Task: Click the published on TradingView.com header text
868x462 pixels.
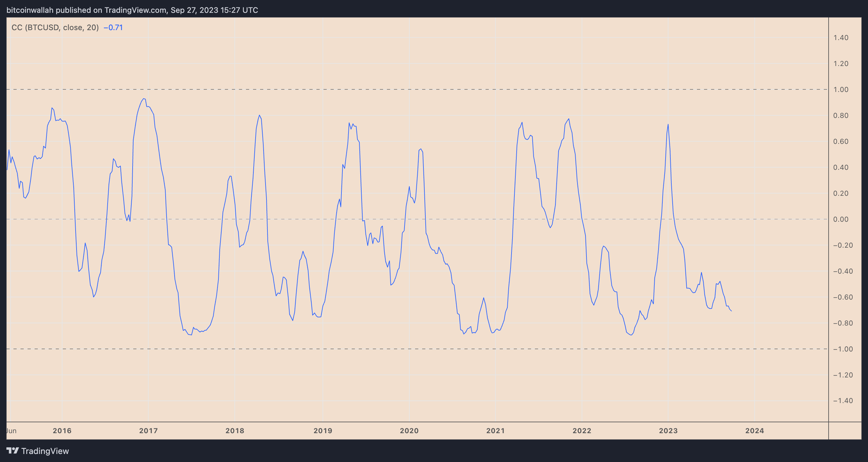Action: 132,10
